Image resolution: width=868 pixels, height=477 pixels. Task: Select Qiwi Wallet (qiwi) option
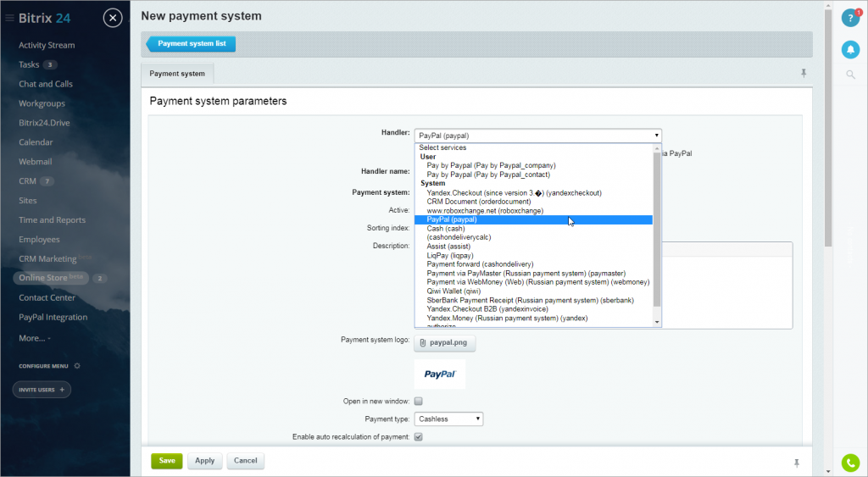pyautogui.click(x=453, y=291)
